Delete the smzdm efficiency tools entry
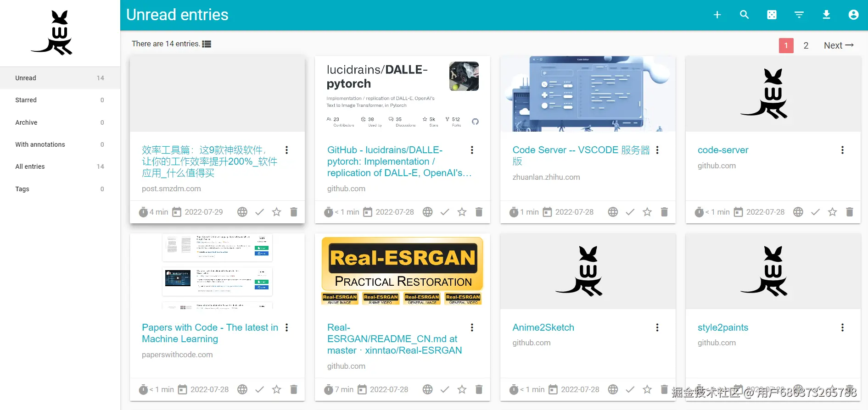Viewport: 868px width, 410px height. [294, 212]
